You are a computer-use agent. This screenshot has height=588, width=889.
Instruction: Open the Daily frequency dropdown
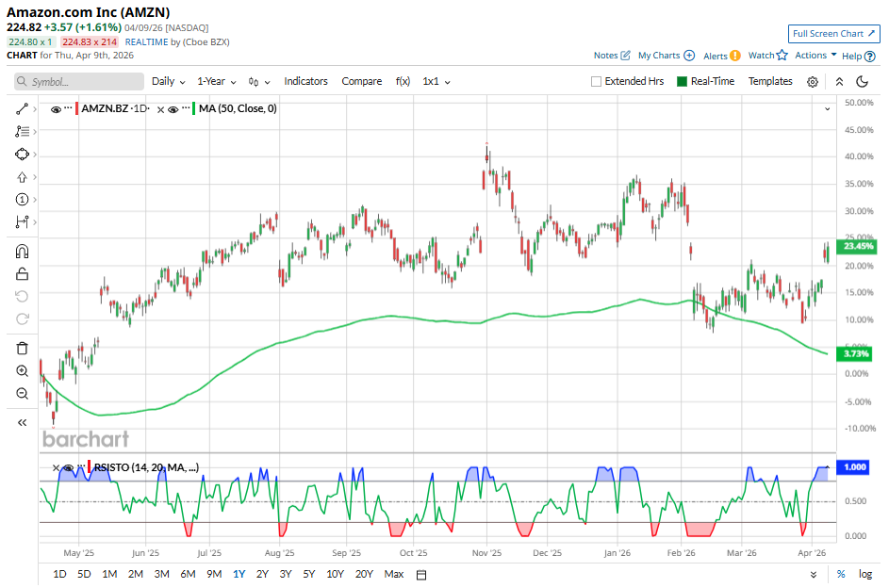click(x=168, y=82)
